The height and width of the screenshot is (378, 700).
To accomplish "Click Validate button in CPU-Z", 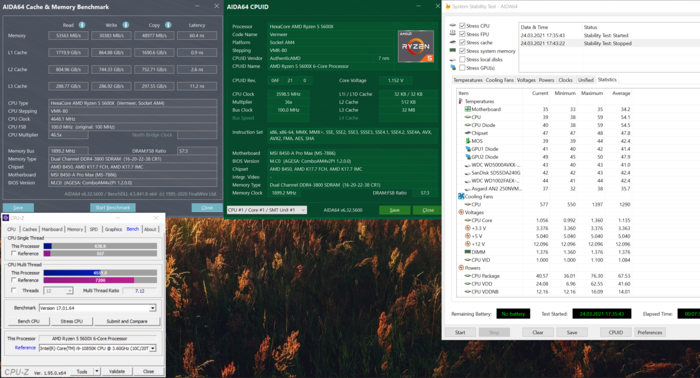I will point(117,371).
